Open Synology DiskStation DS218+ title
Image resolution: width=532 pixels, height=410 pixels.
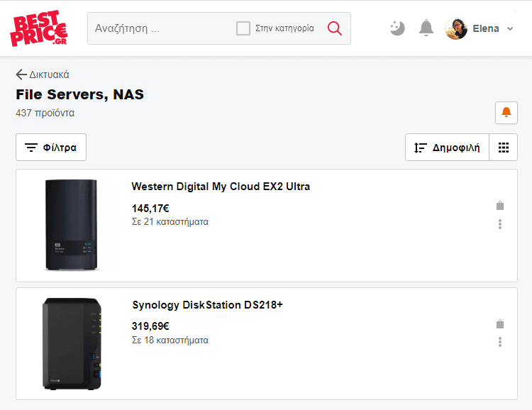coord(207,305)
